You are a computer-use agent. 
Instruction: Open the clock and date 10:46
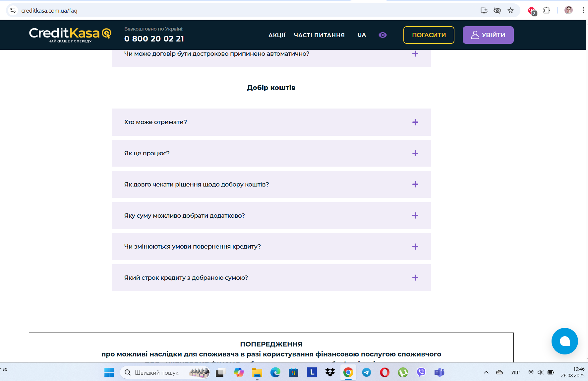click(573, 372)
